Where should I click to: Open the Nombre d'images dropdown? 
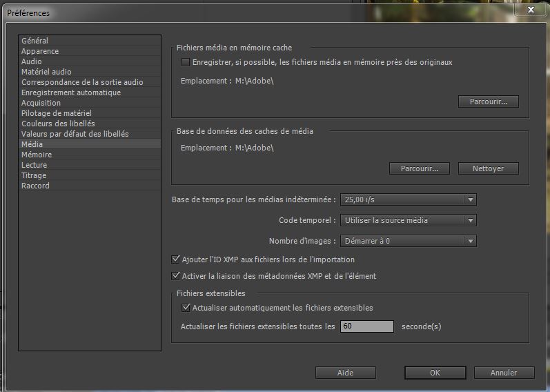pyautogui.click(x=409, y=241)
